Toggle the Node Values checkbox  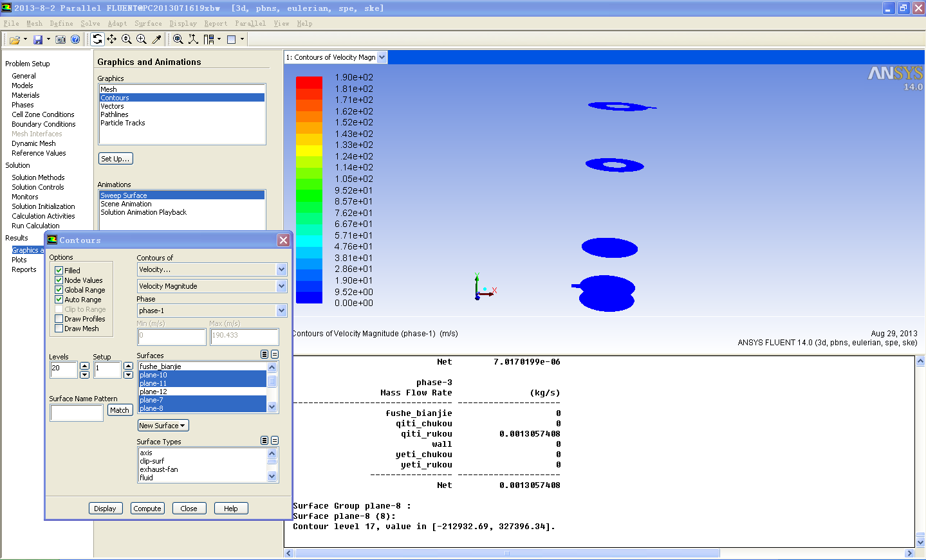[59, 280]
